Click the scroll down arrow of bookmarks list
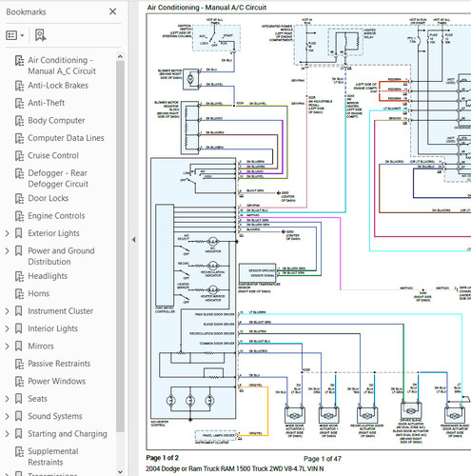The width and height of the screenshot is (471, 476). click(120, 471)
